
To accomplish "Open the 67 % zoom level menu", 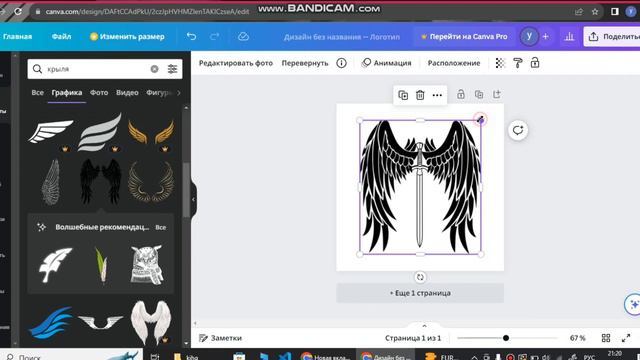I will [578, 338].
